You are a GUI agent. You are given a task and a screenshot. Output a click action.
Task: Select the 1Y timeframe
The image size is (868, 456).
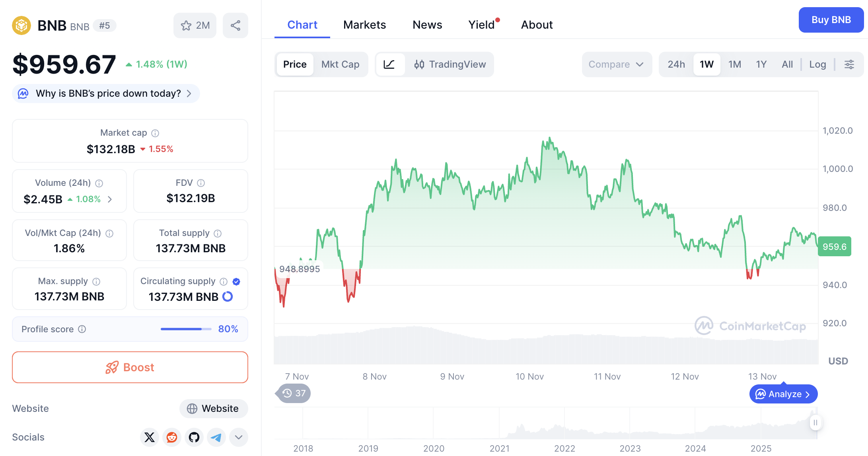click(x=761, y=64)
